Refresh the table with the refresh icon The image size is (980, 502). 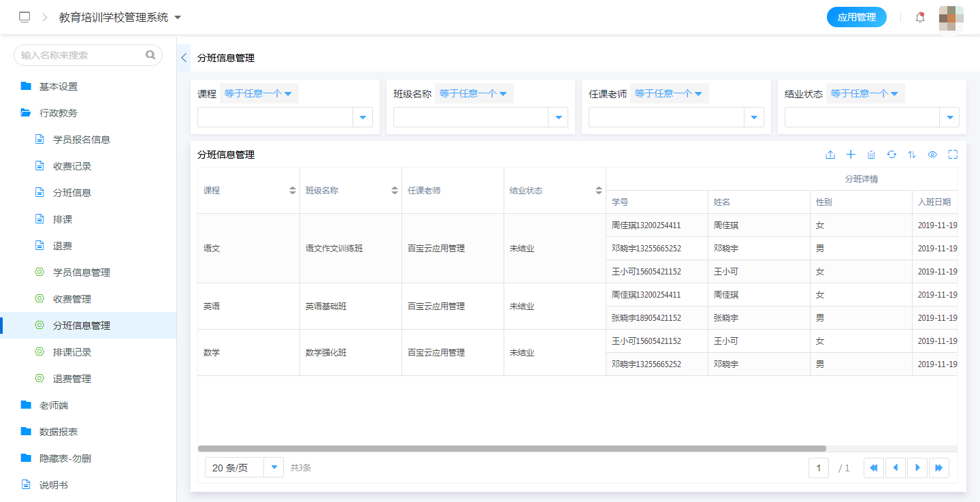pos(892,155)
